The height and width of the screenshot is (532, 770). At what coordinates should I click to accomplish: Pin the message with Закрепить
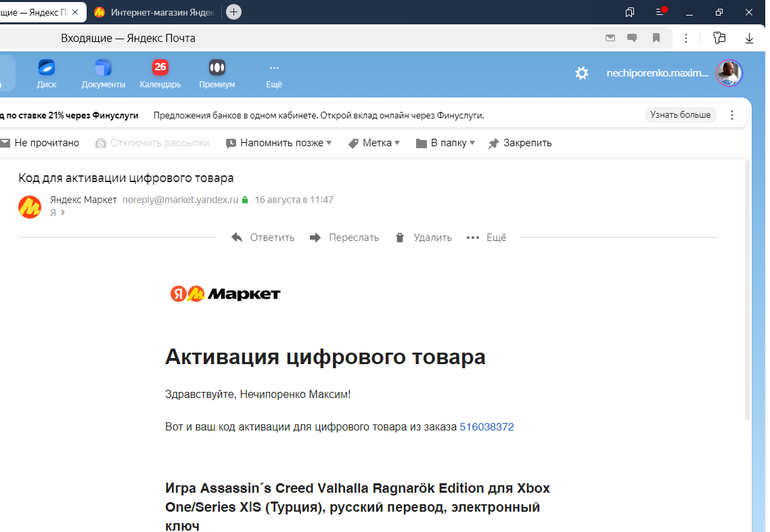[x=520, y=143]
